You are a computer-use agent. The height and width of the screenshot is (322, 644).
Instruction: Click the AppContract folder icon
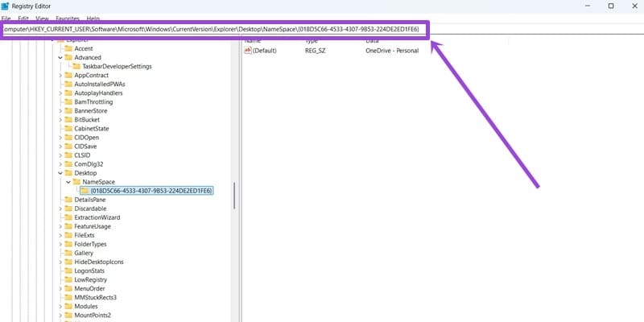point(68,75)
